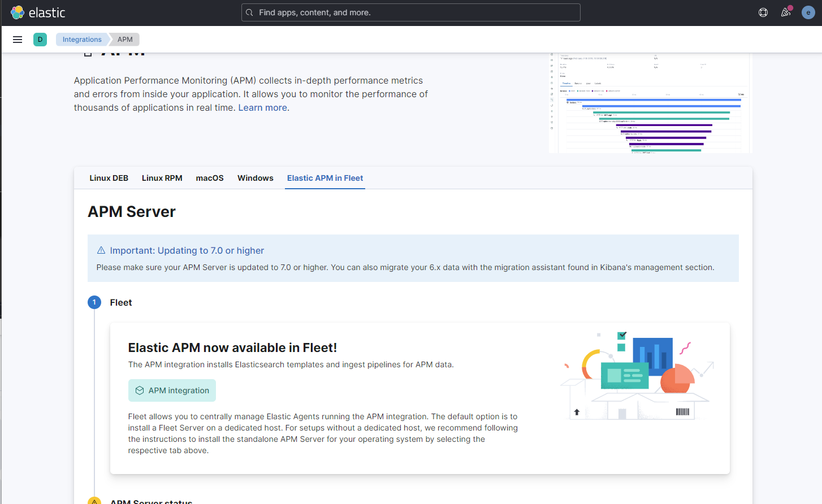Image resolution: width=822 pixels, height=504 pixels.
Task: Focus the 'Find apps, content, and more' search field
Action: (411, 12)
